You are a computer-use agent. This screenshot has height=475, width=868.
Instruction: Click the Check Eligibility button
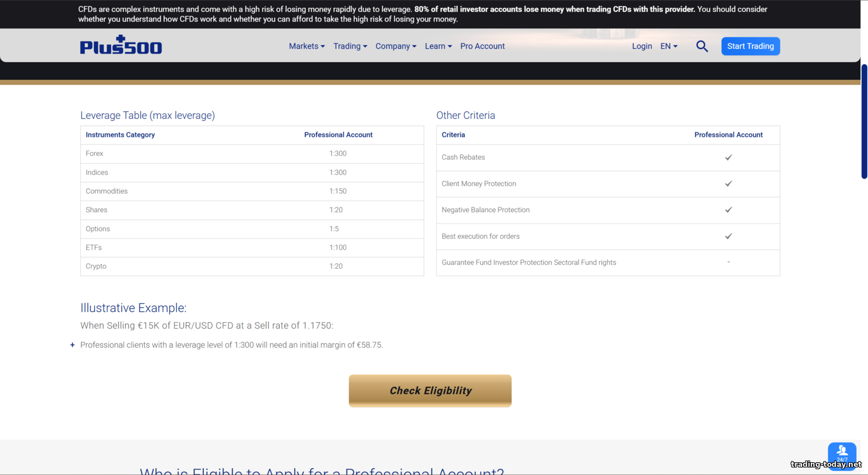click(430, 390)
